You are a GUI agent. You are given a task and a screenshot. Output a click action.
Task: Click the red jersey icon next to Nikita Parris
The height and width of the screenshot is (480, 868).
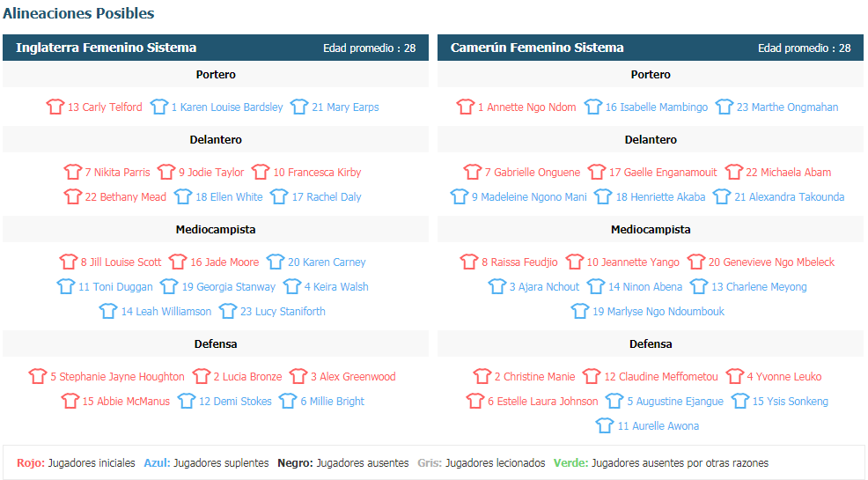(73, 173)
